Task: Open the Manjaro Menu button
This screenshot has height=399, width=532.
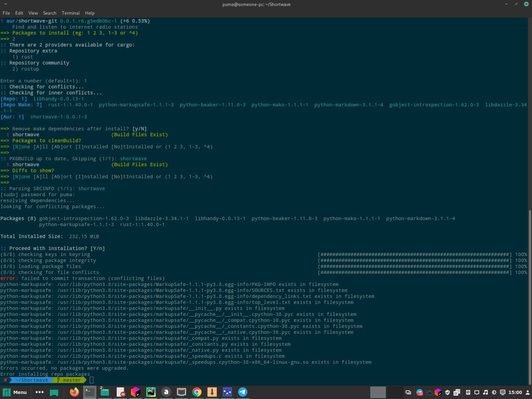Action: (x=15, y=392)
